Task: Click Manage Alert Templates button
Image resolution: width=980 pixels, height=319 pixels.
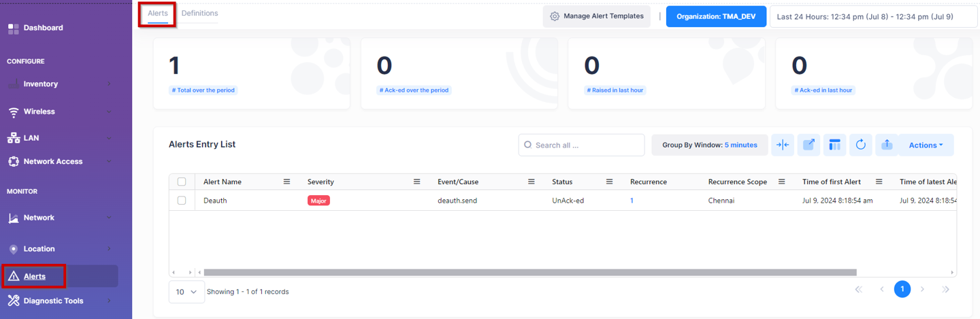Action: pyautogui.click(x=596, y=16)
